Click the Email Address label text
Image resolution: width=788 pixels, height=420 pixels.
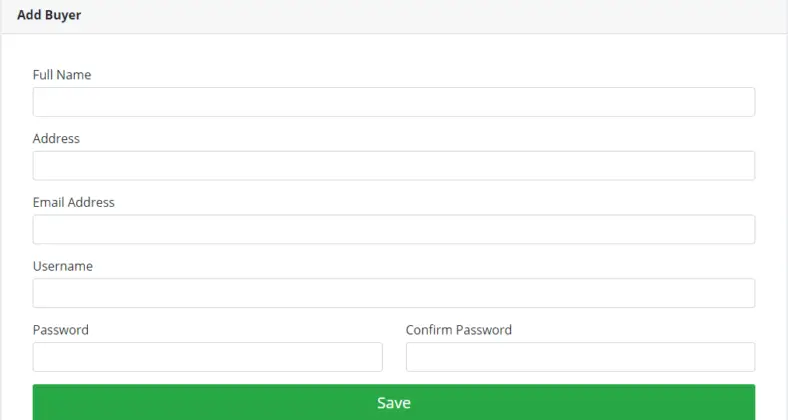[73, 202]
